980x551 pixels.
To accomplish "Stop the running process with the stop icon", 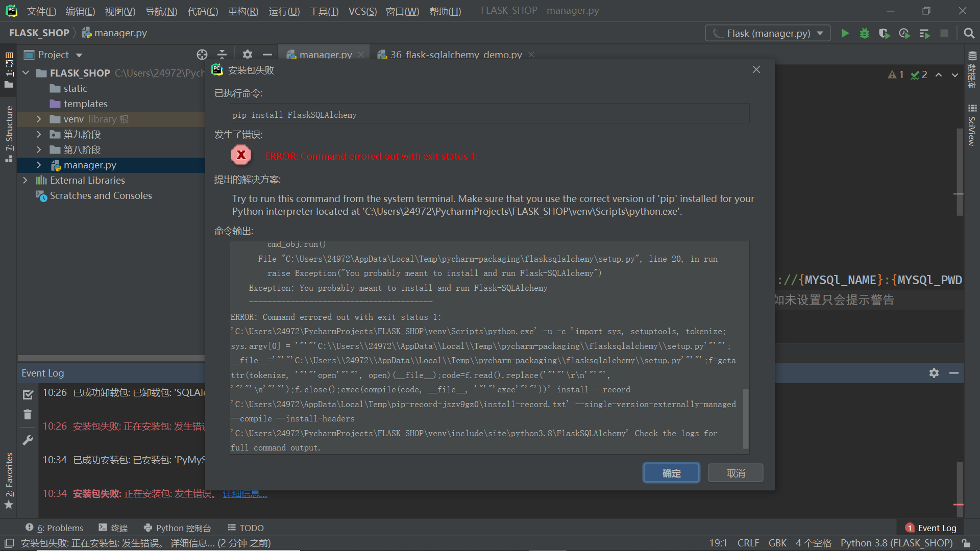I will (944, 33).
